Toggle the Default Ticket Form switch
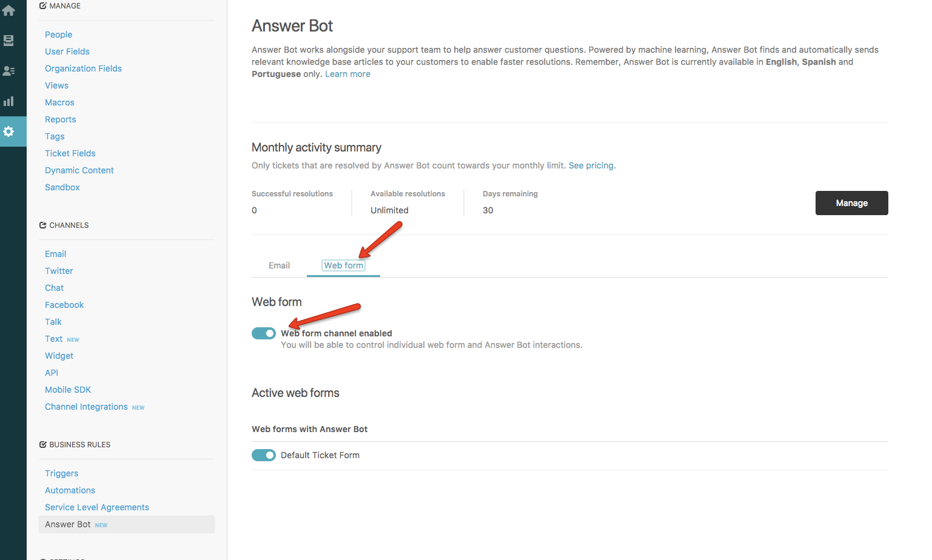The height and width of the screenshot is (560, 932). [264, 455]
